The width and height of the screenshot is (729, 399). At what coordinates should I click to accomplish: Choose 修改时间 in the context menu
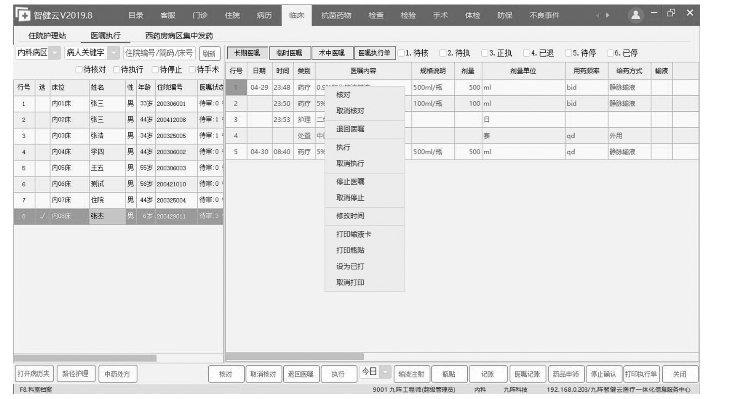click(x=364, y=216)
